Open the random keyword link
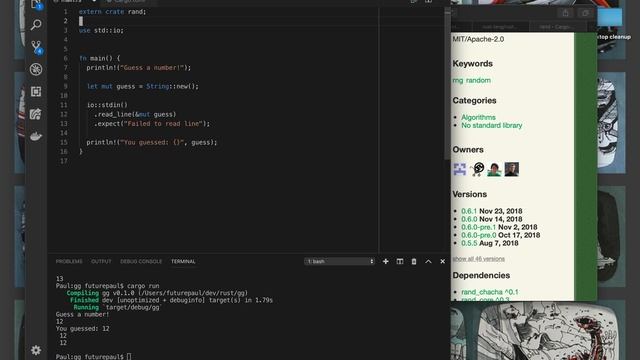Viewport: 640px width, 360px height. coord(478,80)
